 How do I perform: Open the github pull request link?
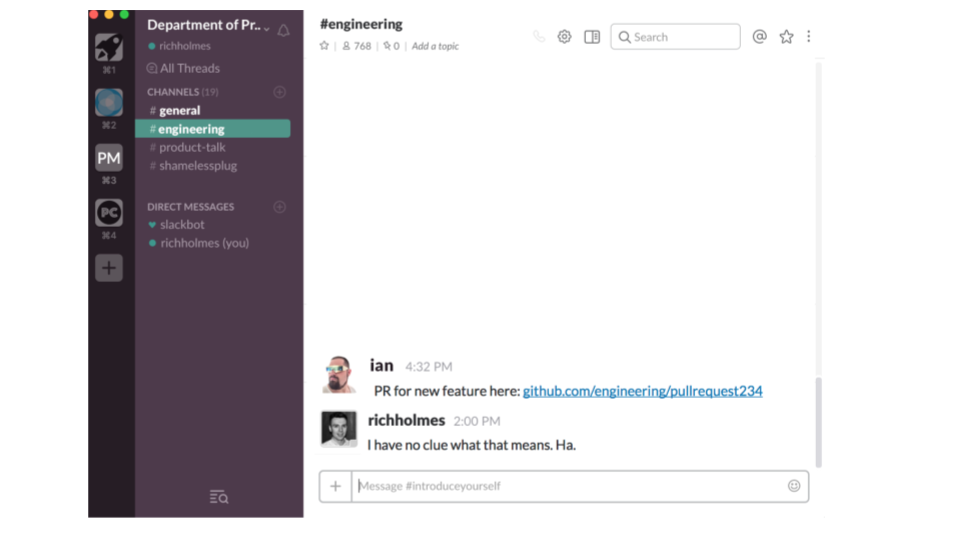642,391
